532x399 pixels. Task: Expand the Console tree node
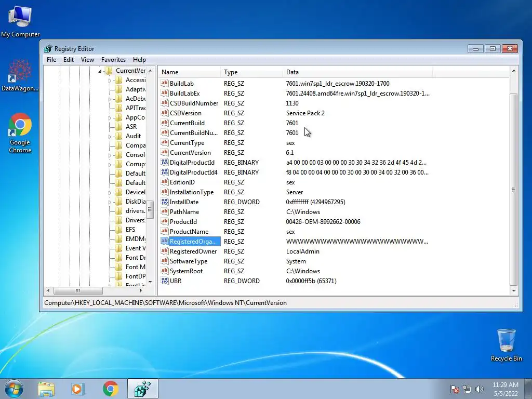pyautogui.click(x=110, y=155)
